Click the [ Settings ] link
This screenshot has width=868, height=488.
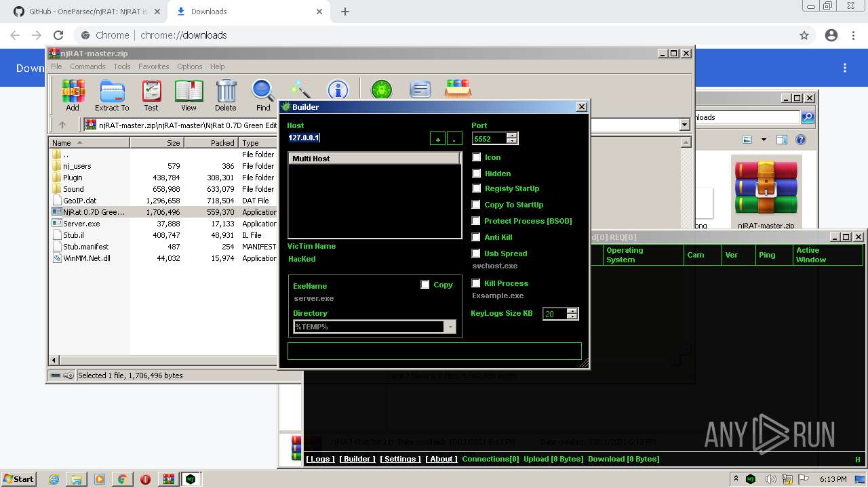point(400,459)
